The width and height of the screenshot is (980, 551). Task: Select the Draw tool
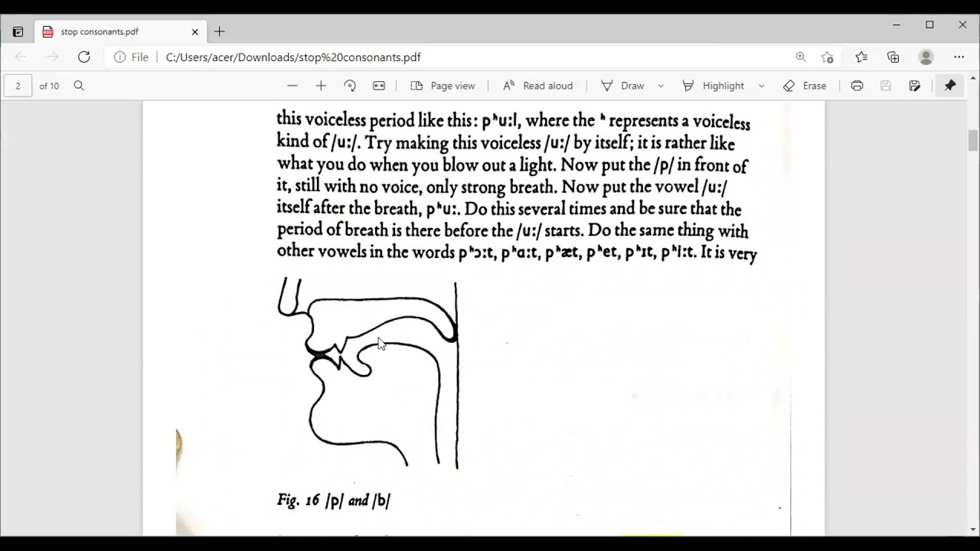click(622, 86)
